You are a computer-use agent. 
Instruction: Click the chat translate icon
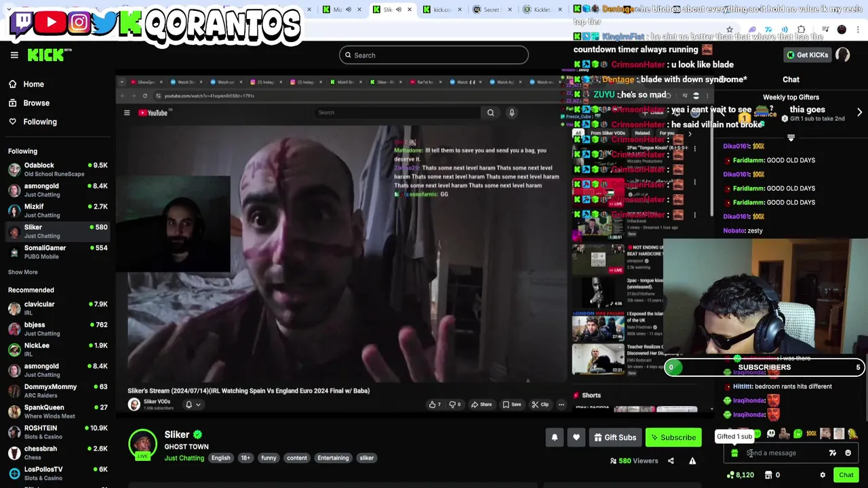pos(833,453)
